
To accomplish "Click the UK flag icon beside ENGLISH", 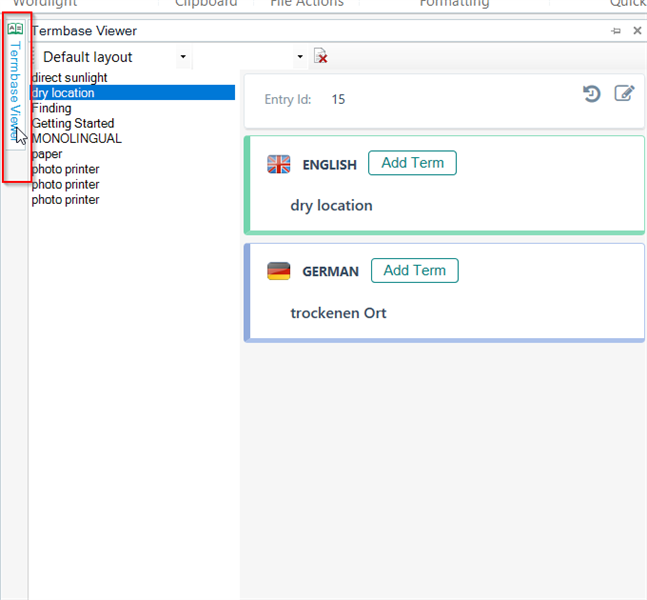I will 279,164.
